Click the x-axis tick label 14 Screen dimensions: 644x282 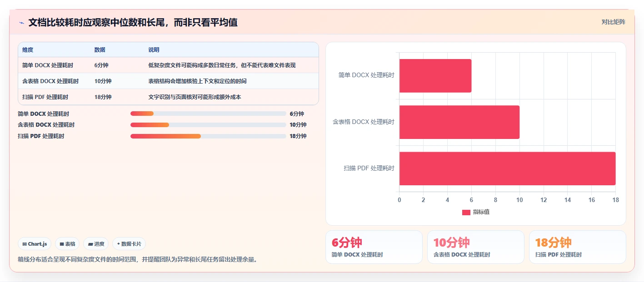coord(568,200)
